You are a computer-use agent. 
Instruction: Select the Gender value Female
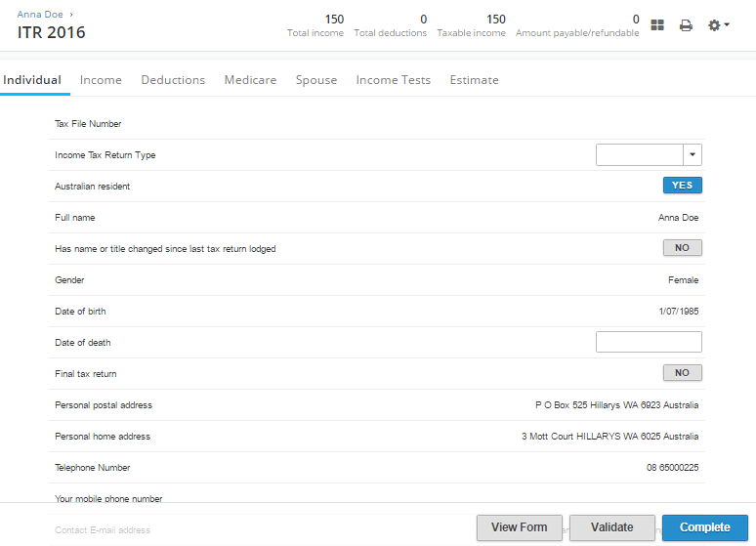683,280
